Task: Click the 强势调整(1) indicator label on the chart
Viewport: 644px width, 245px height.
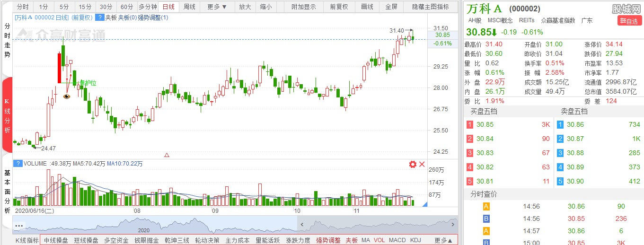Action: pyautogui.click(x=152, y=17)
